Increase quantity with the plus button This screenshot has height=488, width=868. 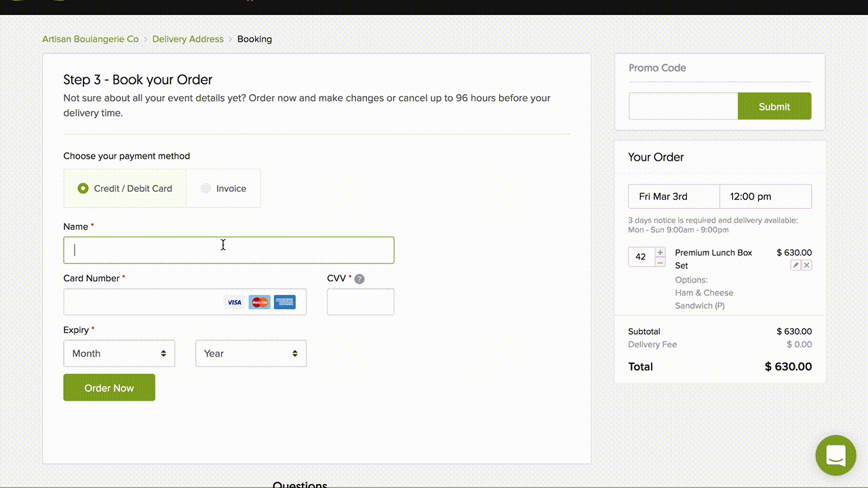660,252
